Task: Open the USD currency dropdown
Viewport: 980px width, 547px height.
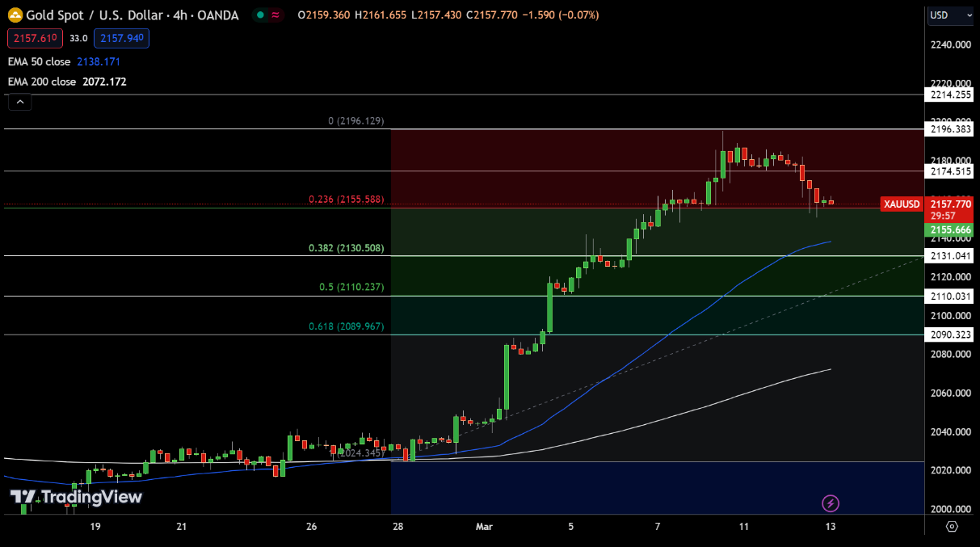Action: click(x=949, y=15)
